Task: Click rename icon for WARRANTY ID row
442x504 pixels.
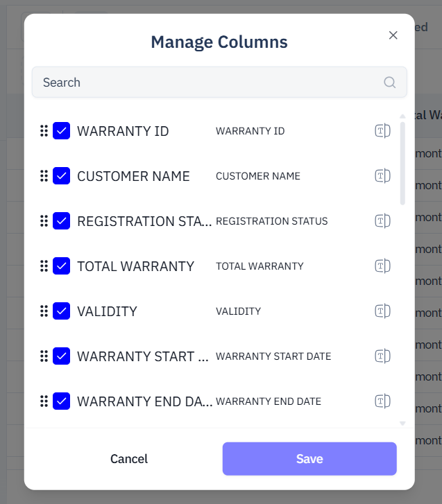Action: pos(382,131)
